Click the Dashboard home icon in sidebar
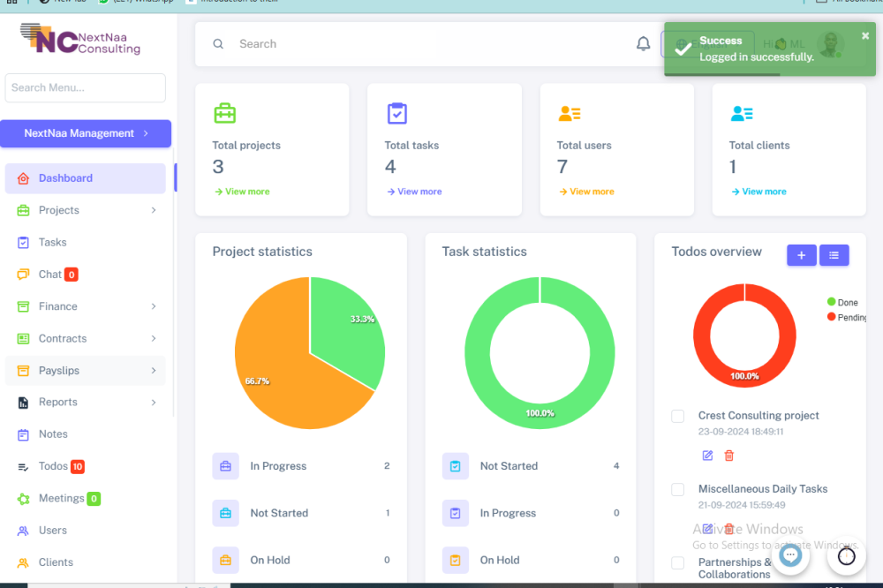This screenshot has height=588, width=883. [x=23, y=178]
